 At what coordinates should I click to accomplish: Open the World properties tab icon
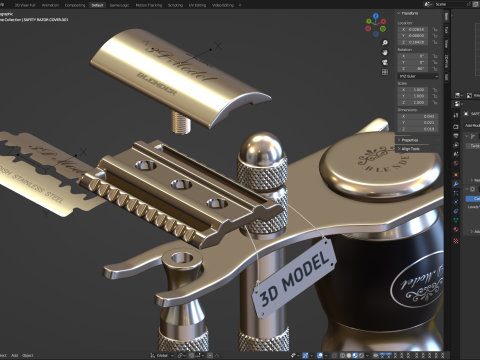click(456, 163)
